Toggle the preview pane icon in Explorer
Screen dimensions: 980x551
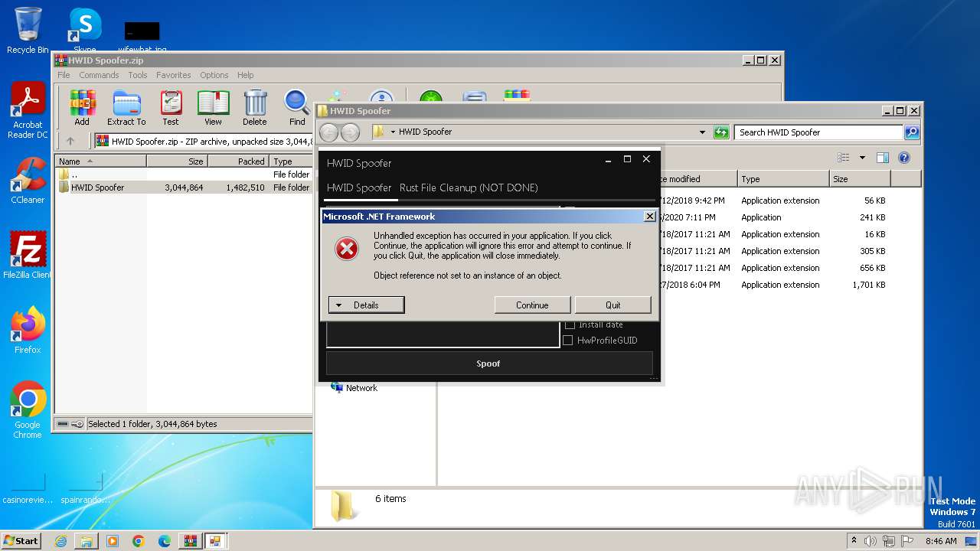(x=883, y=158)
